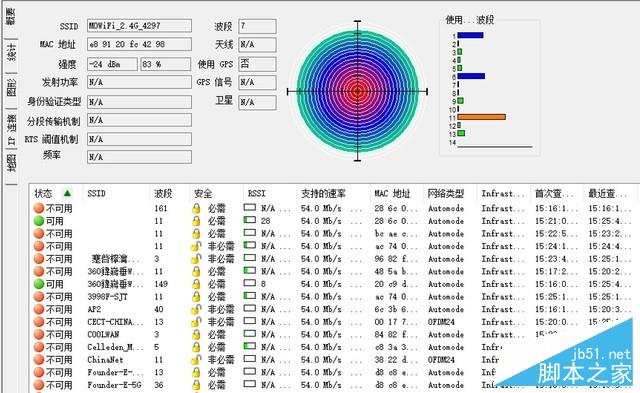Click the 发射功率 field
The width and height of the screenshot is (640, 393).
139,82
